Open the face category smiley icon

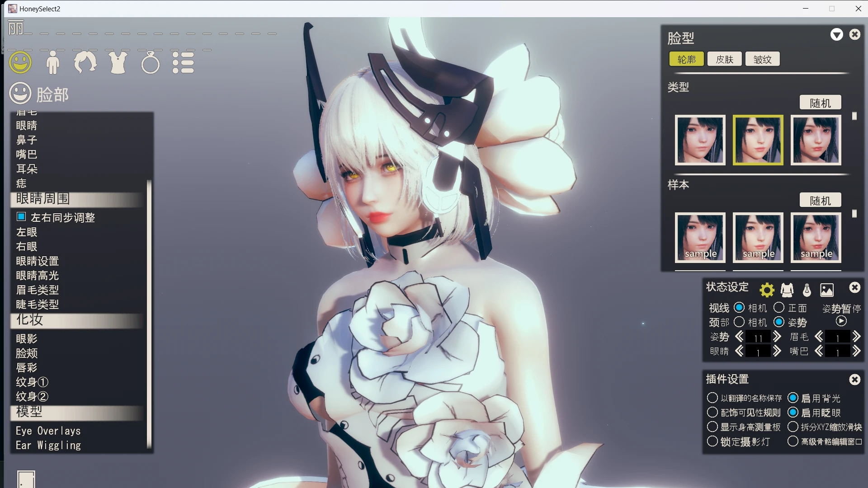click(x=20, y=62)
